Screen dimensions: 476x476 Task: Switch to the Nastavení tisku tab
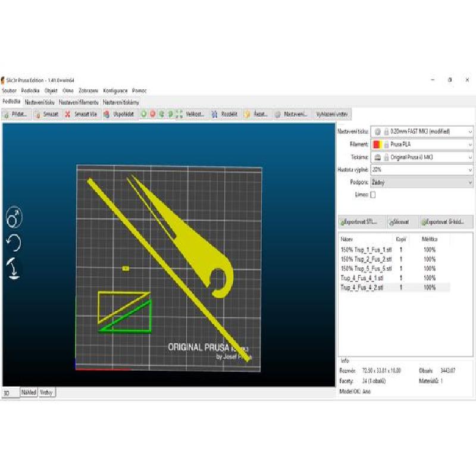pyautogui.click(x=39, y=102)
